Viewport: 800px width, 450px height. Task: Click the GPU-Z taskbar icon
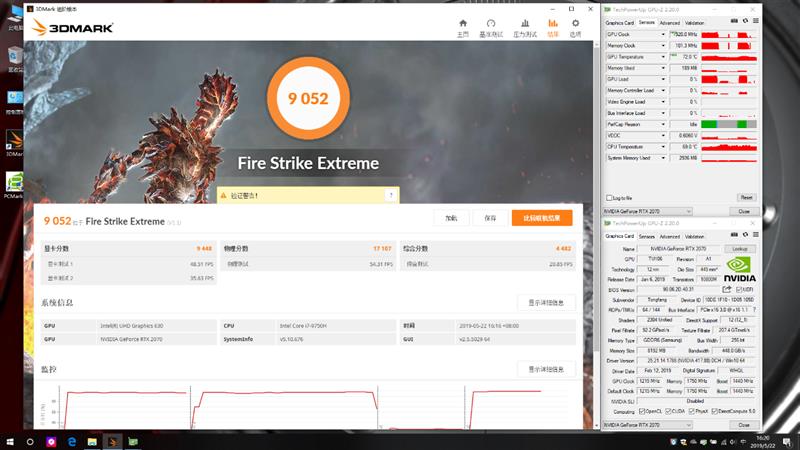click(x=133, y=442)
